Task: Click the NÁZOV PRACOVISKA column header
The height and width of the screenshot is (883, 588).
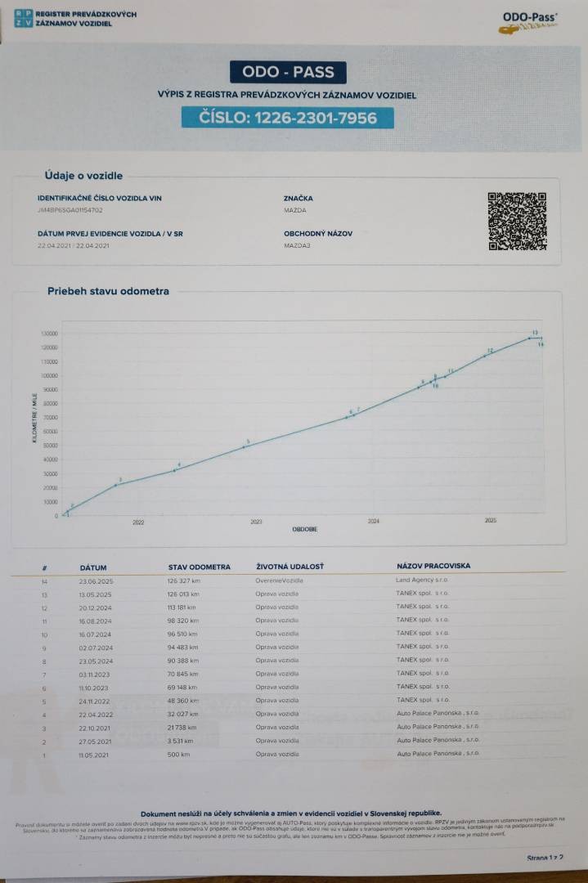Action: tap(433, 566)
